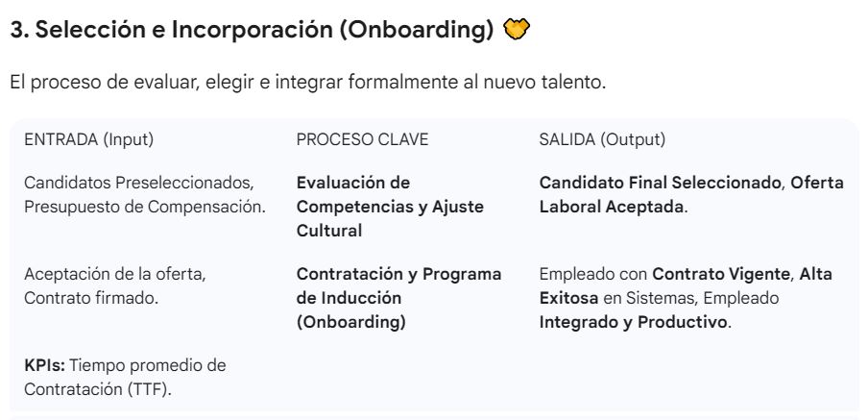Click "Aceptación de la oferta" in the table
868x420 pixels.
coord(115,275)
